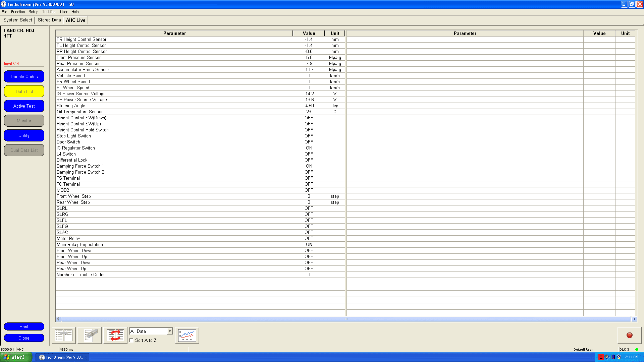Select the SLAC row
644x362 pixels.
tap(200, 233)
